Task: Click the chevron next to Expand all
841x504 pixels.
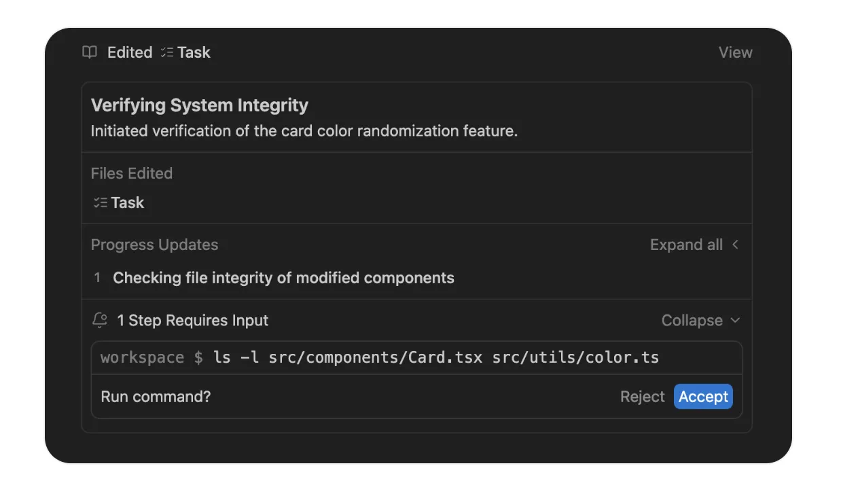Action: pos(735,245)
